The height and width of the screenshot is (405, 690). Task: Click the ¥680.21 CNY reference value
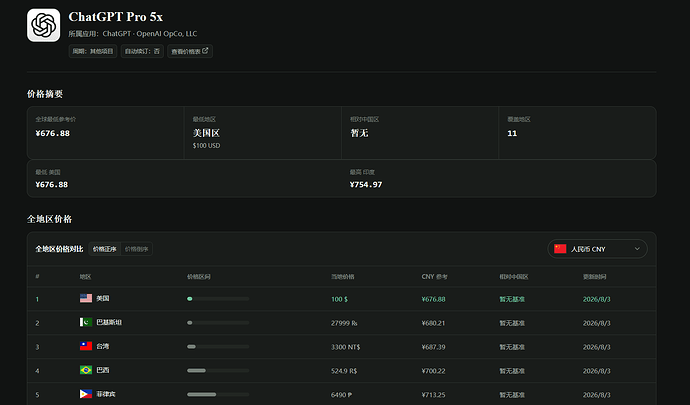[x=433, y=323]
